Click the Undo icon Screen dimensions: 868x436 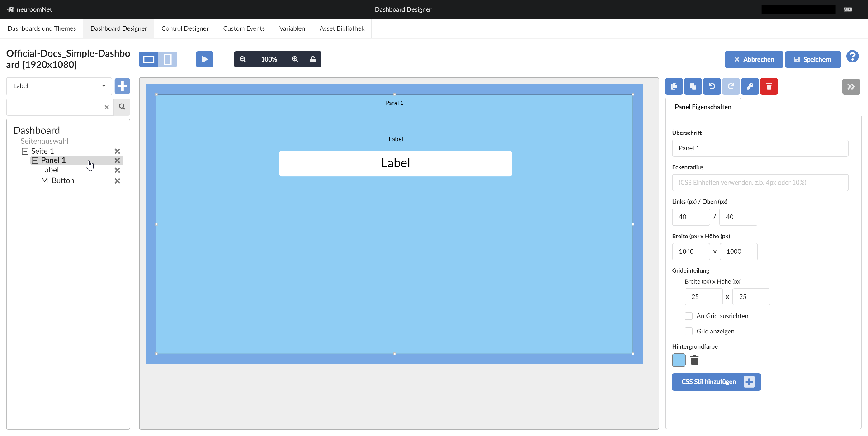(x=712, y=86)
